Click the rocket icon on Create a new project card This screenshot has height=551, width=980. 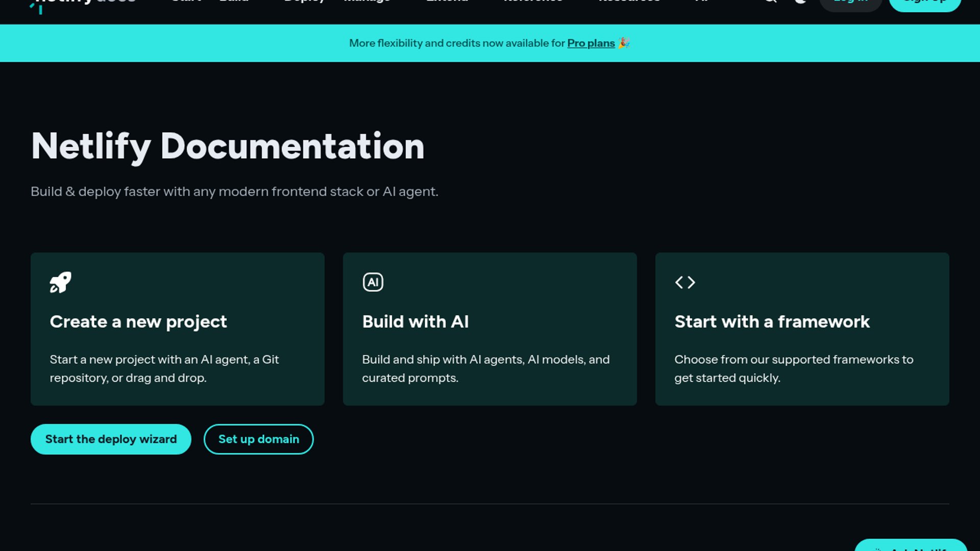point(60,282)
